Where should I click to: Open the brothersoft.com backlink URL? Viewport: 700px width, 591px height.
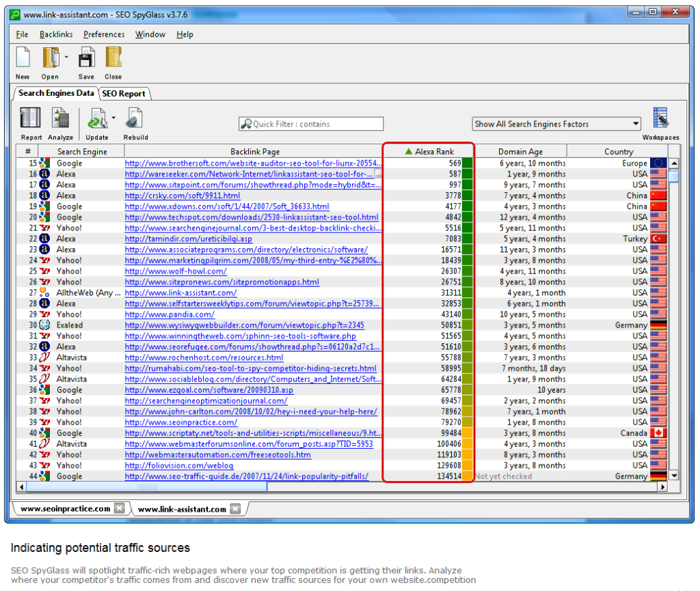(253, 163)
